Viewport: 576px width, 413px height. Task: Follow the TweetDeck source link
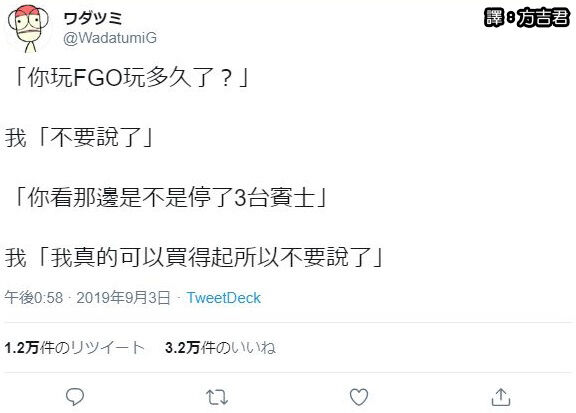(223, 298)
